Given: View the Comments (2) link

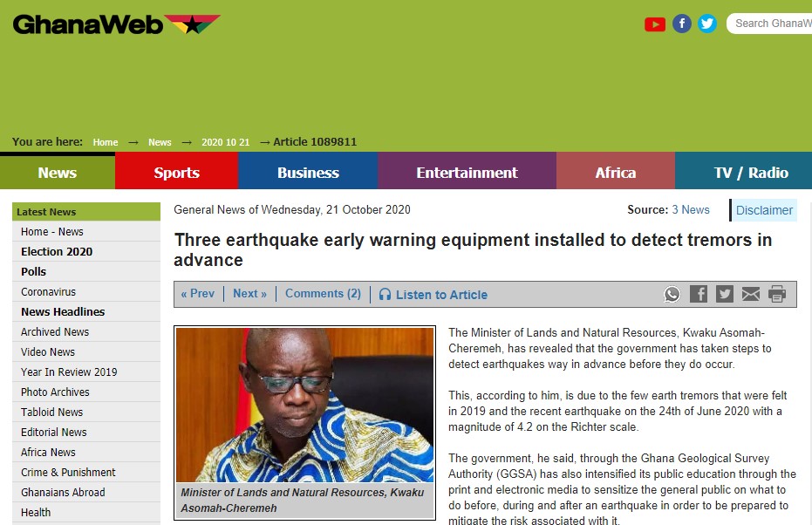Looking at the screenshot, I should (x=323, y=294).
